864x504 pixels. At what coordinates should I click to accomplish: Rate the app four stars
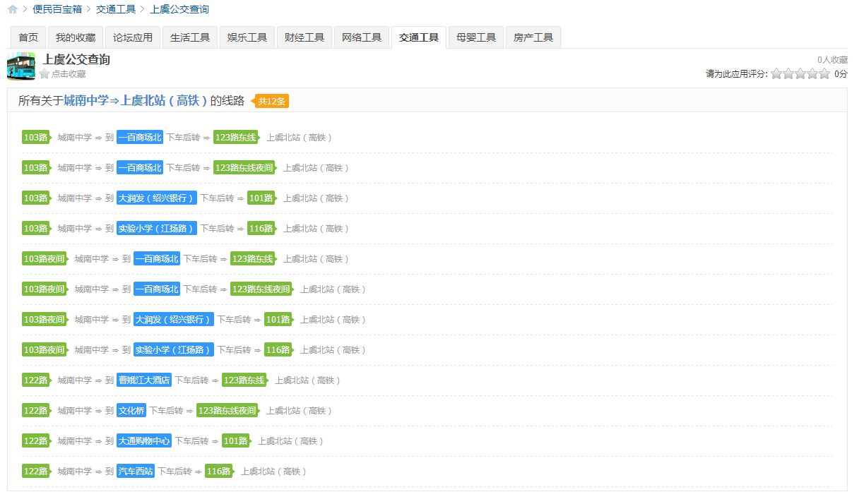812,73
